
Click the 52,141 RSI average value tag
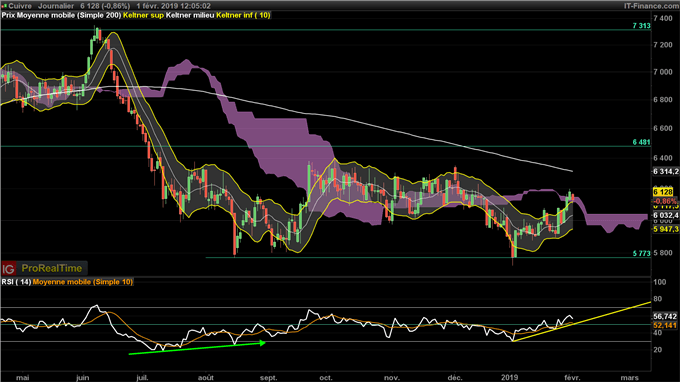click(665, 325)
